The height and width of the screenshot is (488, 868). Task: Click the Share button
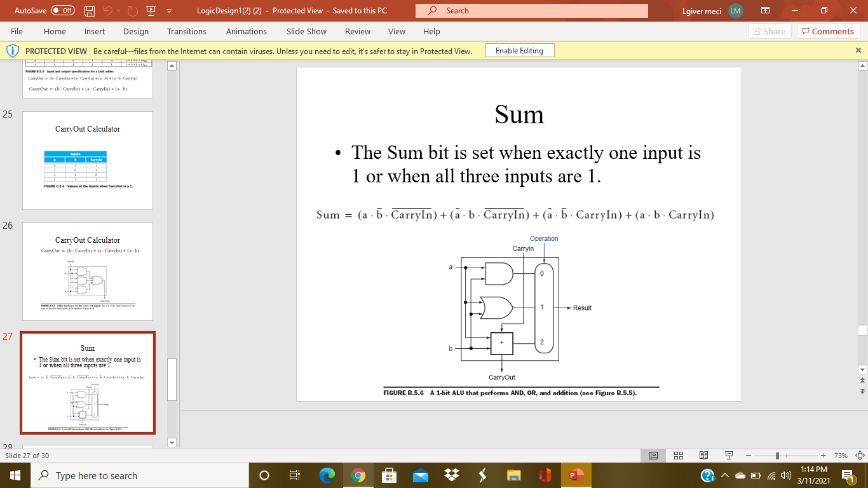point(770,31)
